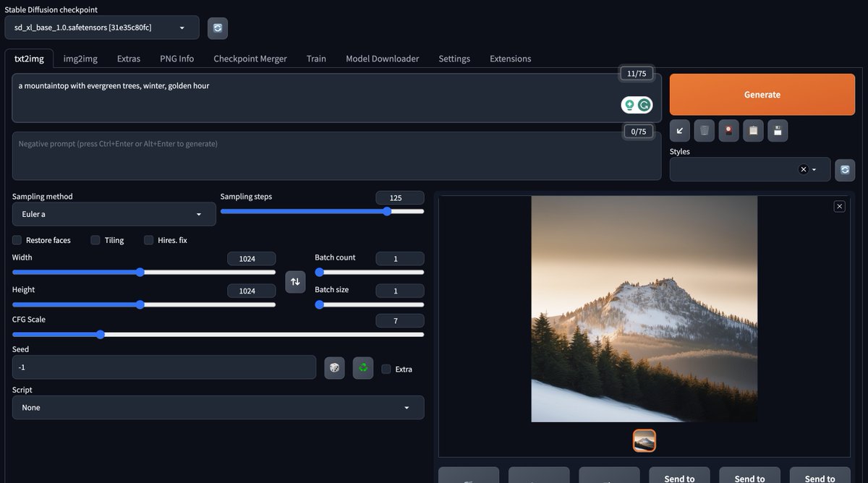
Task: Expand the Styles dropdown arrow
Action: (x=813, y=169)
